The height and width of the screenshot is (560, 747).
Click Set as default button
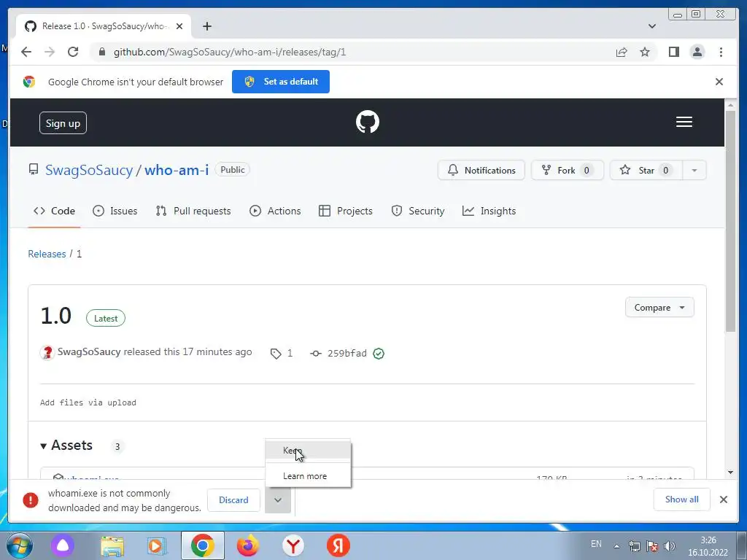pos(281,82)
